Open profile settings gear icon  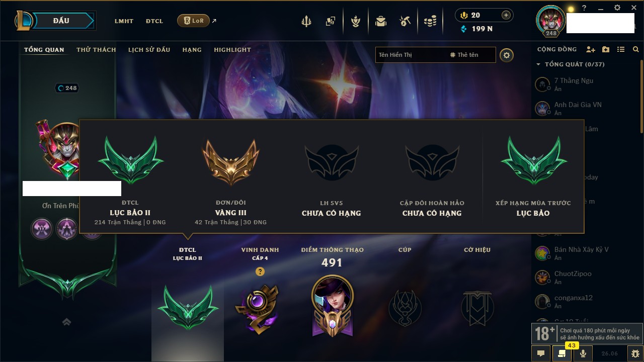click(x=507, y=55)
